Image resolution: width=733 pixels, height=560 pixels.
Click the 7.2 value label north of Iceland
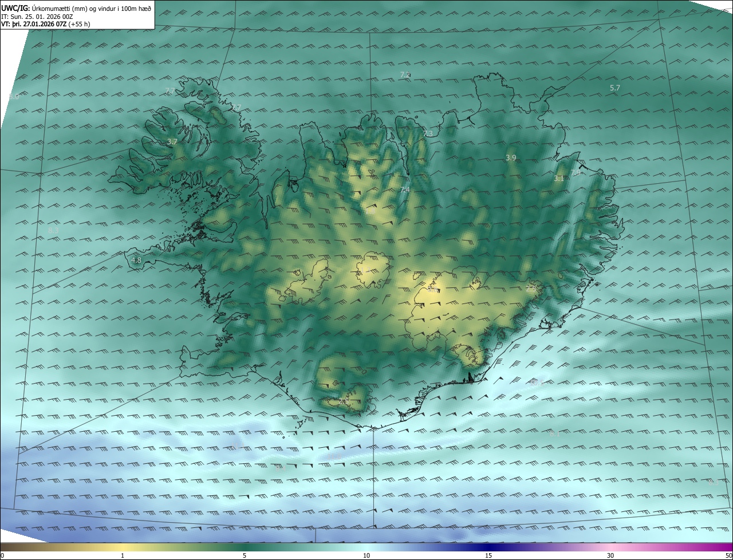(405, 74)
